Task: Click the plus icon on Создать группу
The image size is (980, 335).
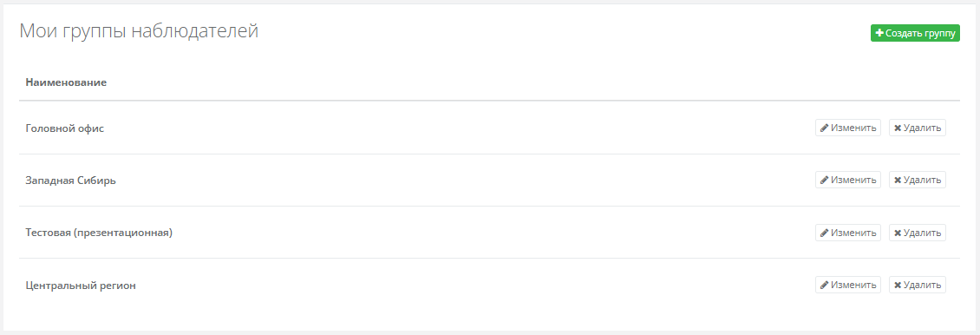Action: 880,33
